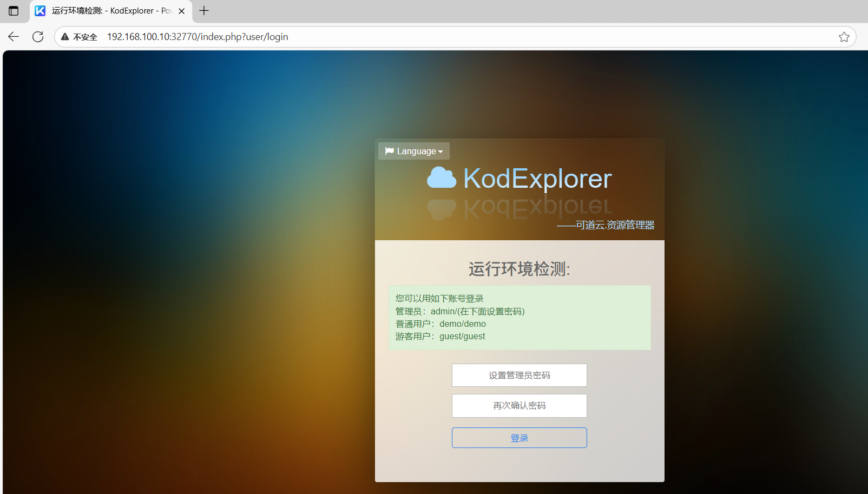Click the admin account hint line

point(460,311)
